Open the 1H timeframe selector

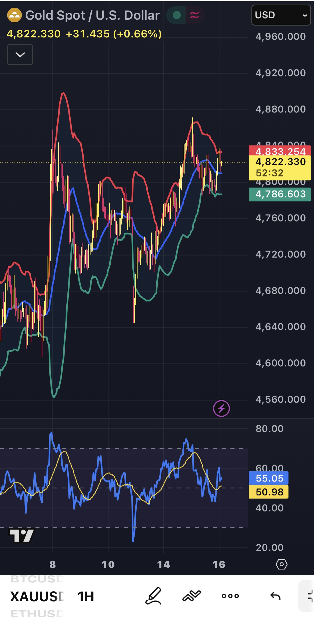[86, 596]
